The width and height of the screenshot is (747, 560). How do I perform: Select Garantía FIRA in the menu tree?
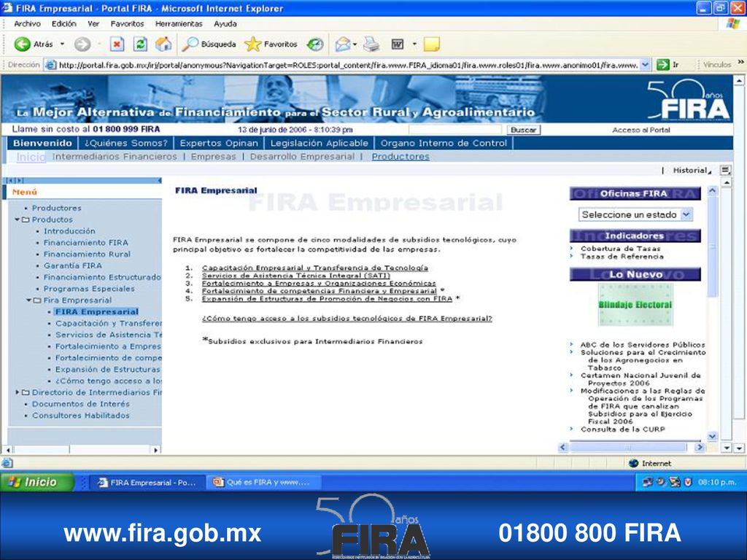point(73,265)
